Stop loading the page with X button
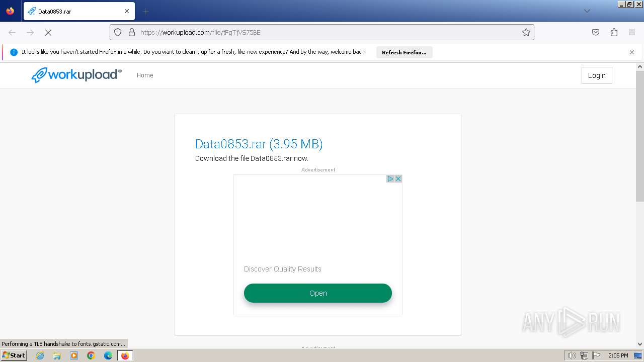 pos(48,32)
